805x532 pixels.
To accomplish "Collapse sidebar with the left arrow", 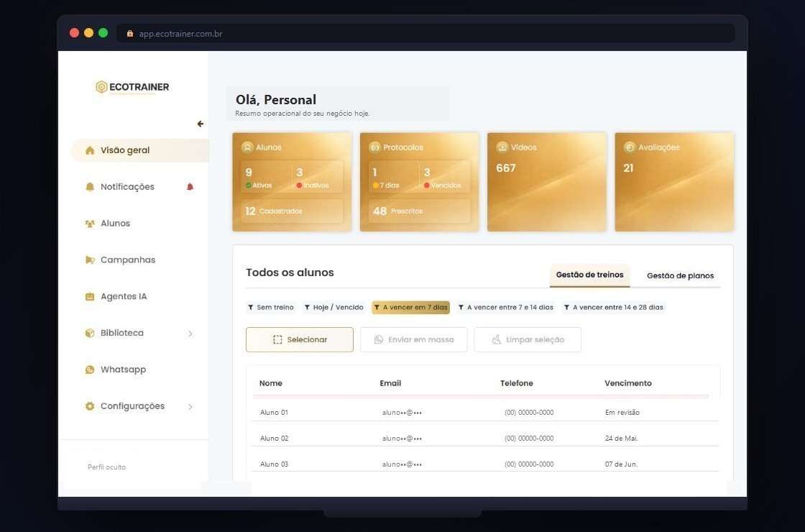I will (201, 124).
